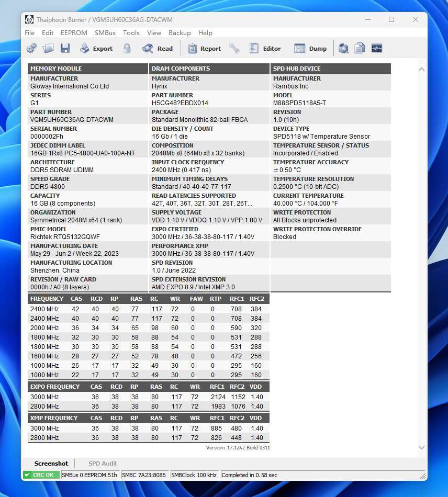Click the open folder icon

(x=48, y=49)
